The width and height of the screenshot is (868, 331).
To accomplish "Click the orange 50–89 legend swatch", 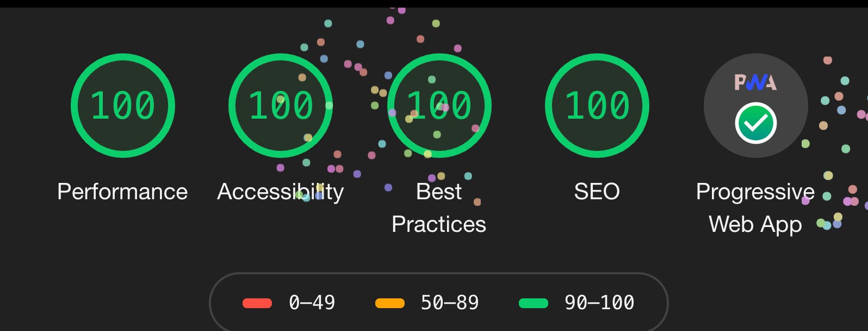I will 390,303.
